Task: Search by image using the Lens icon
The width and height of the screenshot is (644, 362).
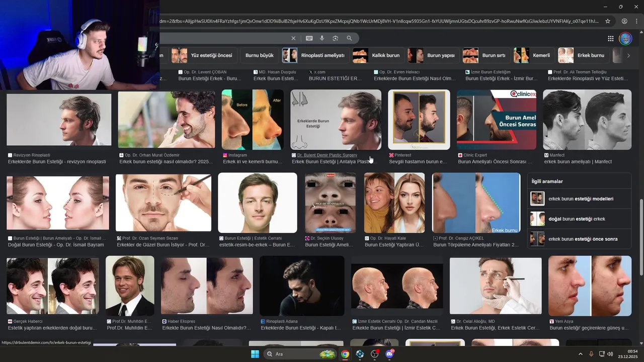Action: (x=335, y=38)
